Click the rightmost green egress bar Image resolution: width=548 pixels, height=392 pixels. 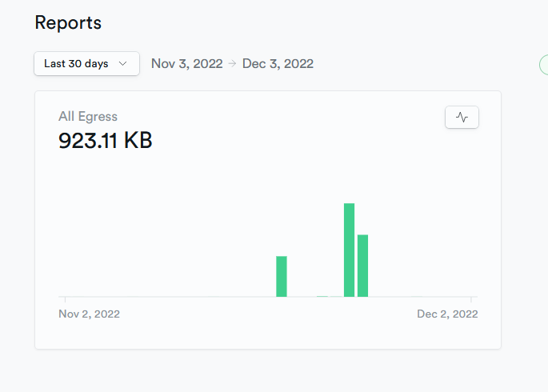pyautogui.click(x=362, y=265)
